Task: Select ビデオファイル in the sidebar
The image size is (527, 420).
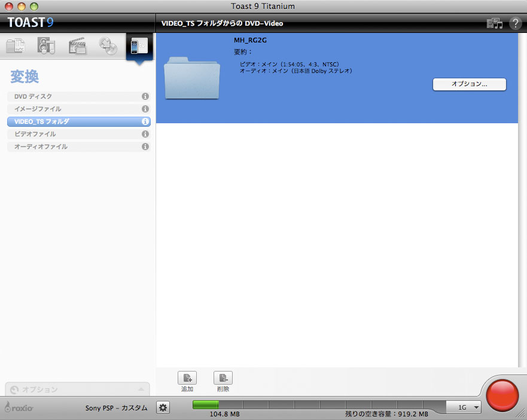Action: pos(78,134)
